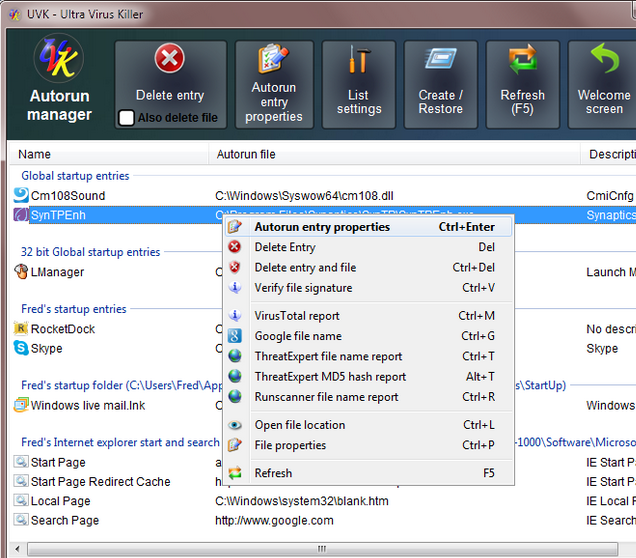This screenshot has height=558, width=636.
Task: Click the Delete Entry menu icon
Action: 235,247
